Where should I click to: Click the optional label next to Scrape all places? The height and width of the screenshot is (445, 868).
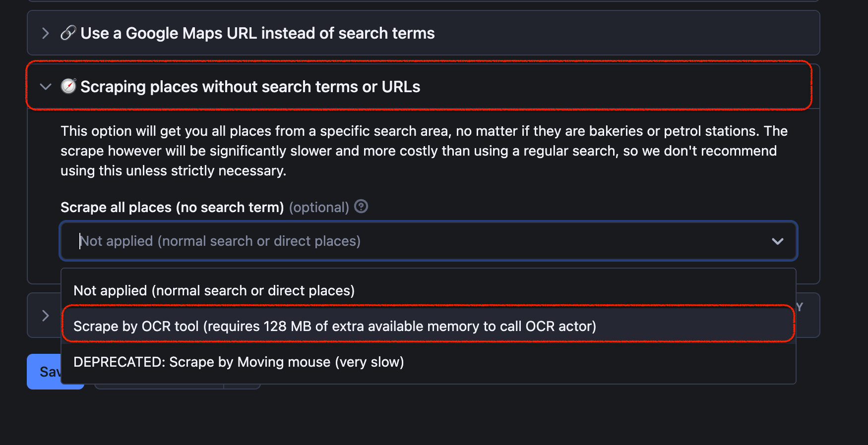coord(319,207)
